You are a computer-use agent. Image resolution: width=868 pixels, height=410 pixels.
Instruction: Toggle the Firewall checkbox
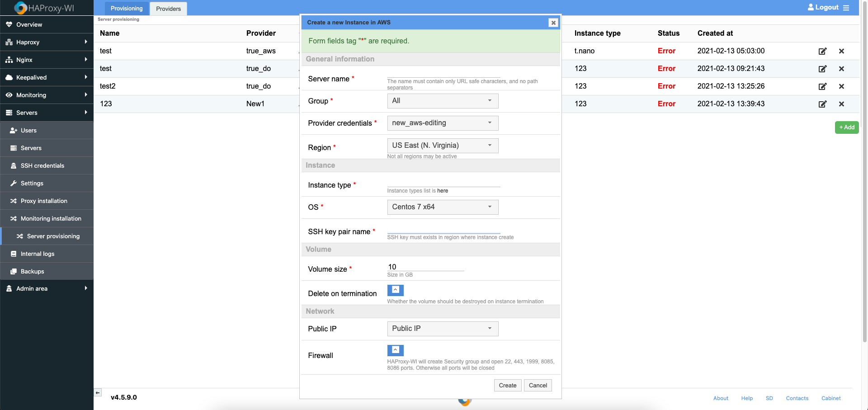click(395, 350)
